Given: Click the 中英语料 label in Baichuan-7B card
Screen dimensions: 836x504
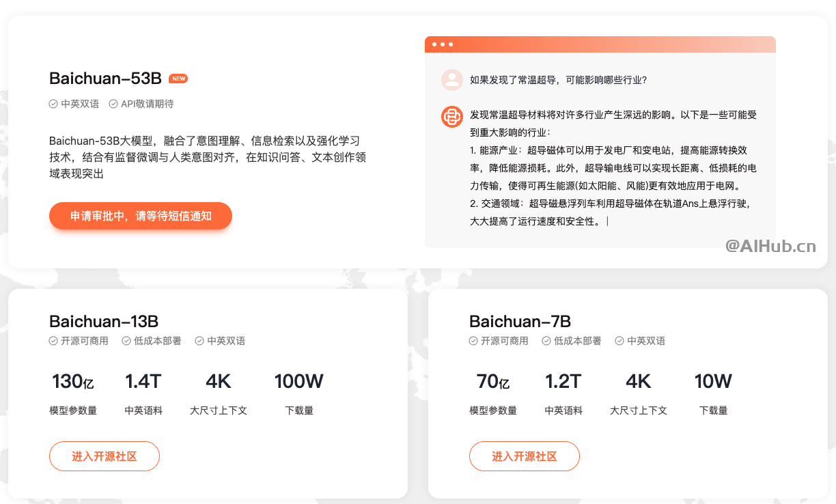Looking at the screenshot, I should [563, 410].
